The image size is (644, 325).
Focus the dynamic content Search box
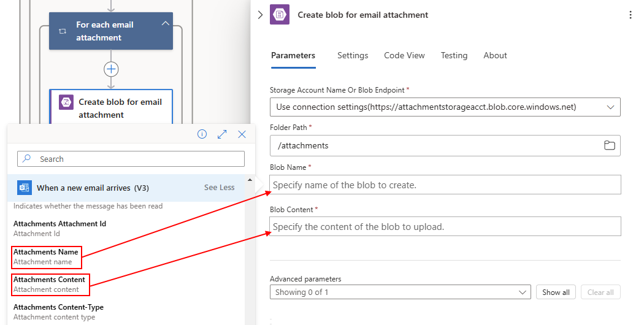(x=130, y=159)
